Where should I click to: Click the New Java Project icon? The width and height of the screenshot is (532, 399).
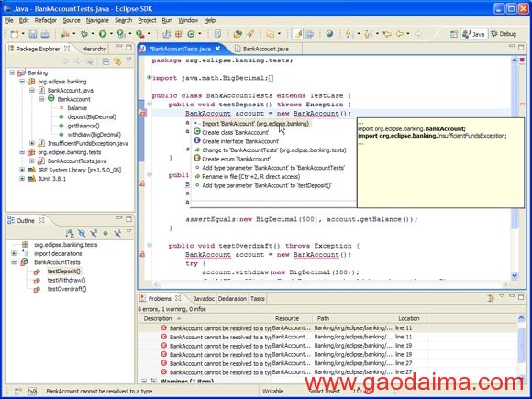pos(167,34)
